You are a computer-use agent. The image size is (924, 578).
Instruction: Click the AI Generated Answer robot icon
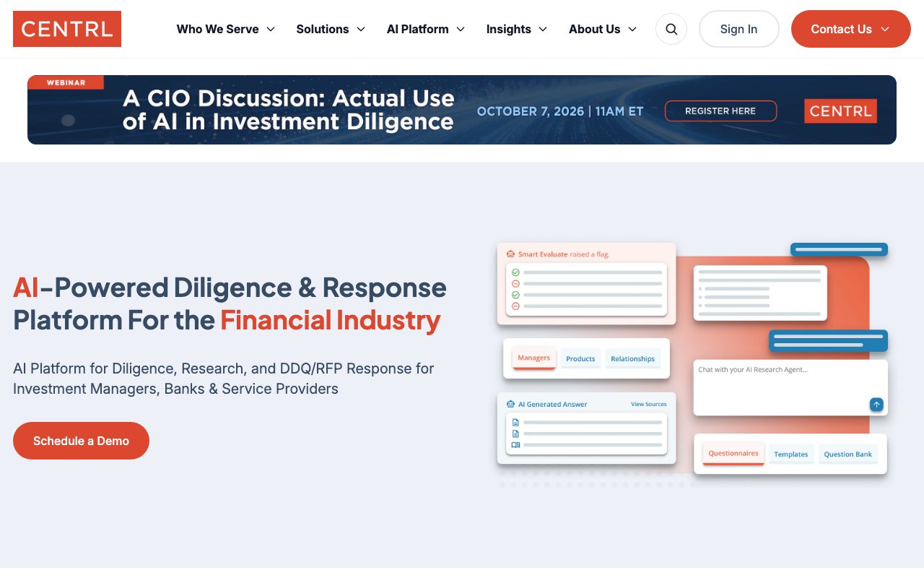tap(510, 405)
